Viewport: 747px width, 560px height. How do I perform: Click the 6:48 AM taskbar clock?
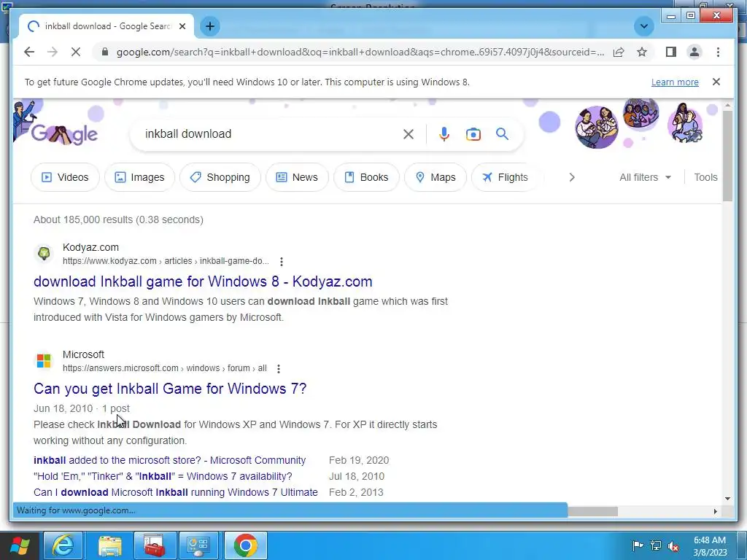[710, 545]
